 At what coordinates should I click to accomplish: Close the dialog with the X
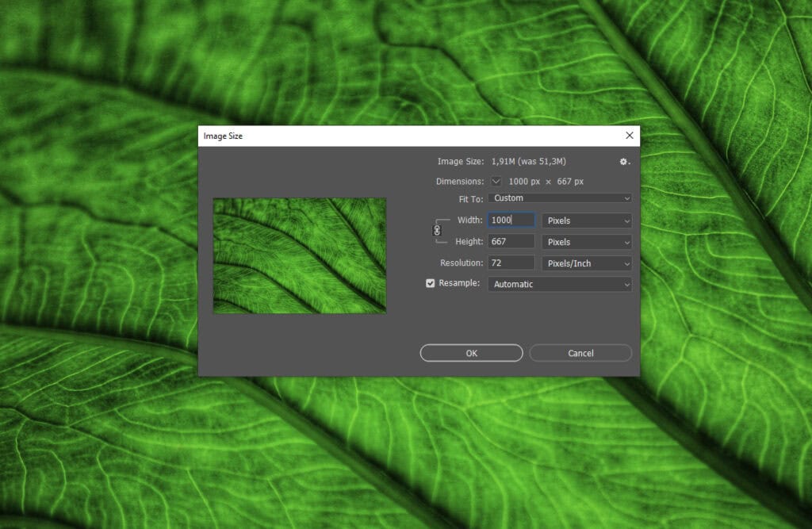[x=629, y=135]
